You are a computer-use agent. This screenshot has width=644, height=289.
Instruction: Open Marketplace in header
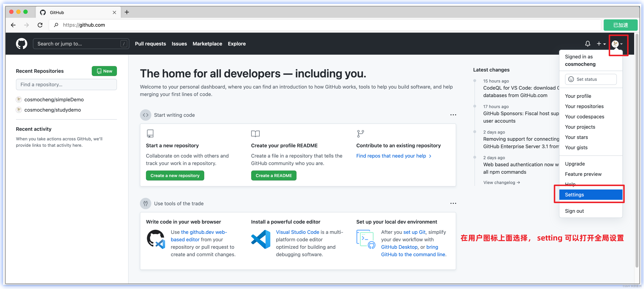click(207, 44)
